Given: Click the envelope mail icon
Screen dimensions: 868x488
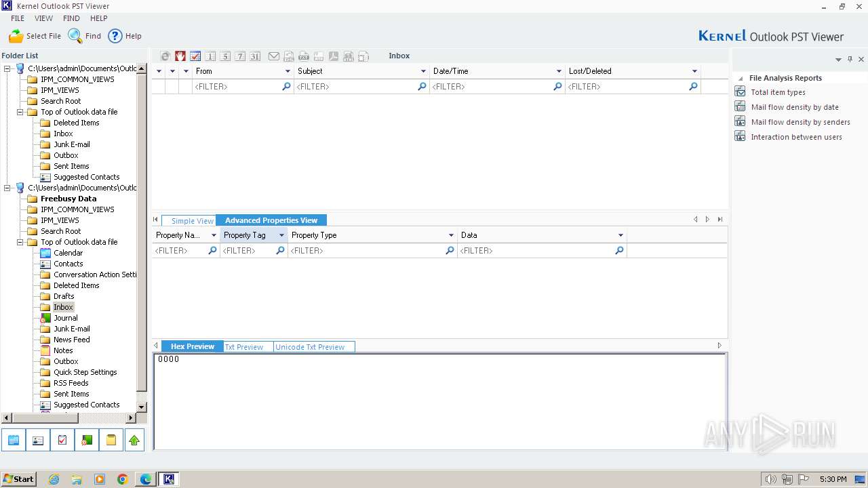Looking at the screenshot, I should click(274, 56).
